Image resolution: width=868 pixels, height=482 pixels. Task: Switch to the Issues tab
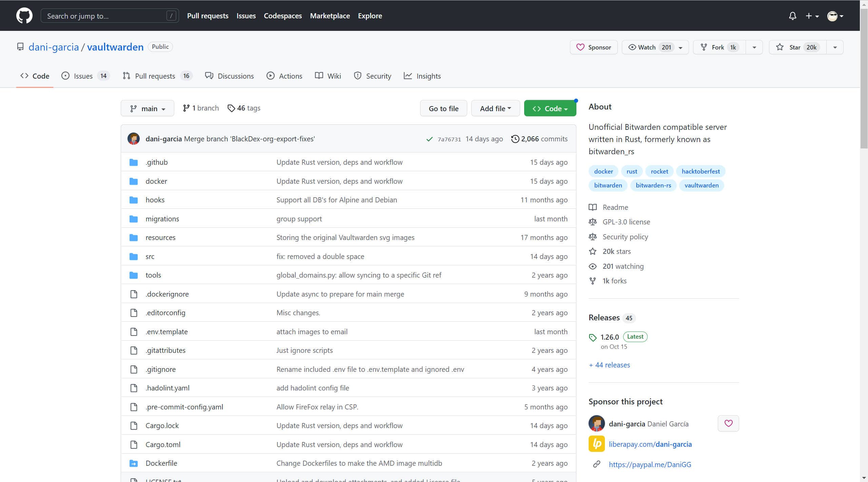click(x=85, y=76)
